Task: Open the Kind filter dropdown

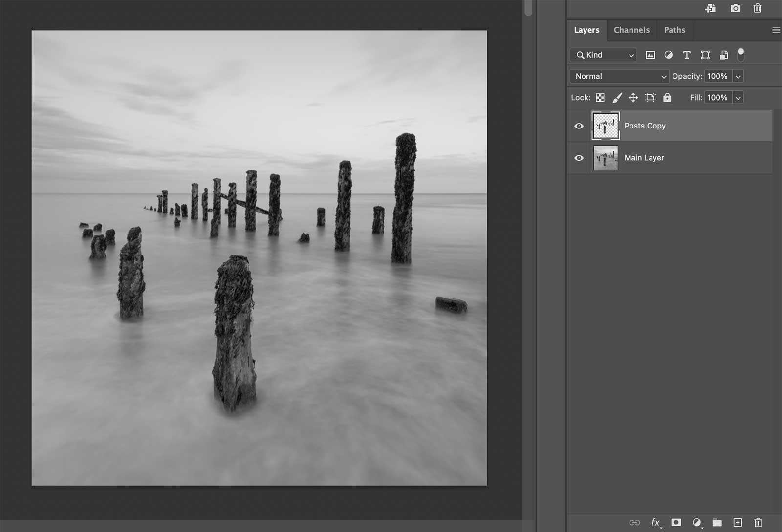Action: tap(604, 55)
